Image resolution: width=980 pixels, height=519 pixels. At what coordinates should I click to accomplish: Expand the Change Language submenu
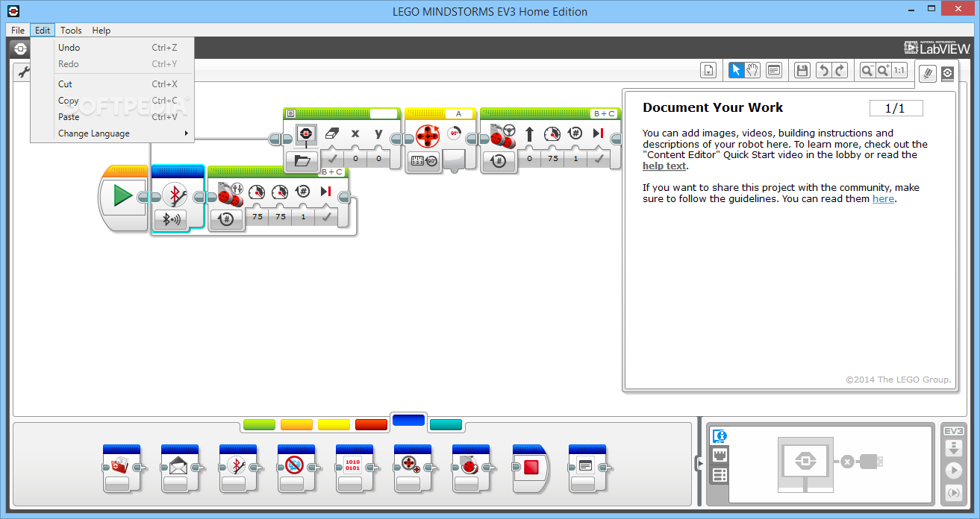(x=112, y=133)
